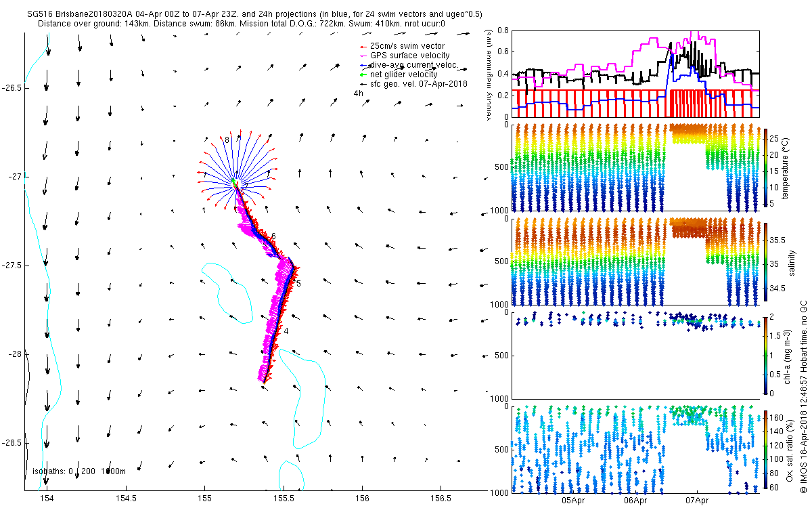Image resolution: width=812 pixels, height=508 pixels.
Task: Click the chl-a colorbar
Action: coord(765,355)
